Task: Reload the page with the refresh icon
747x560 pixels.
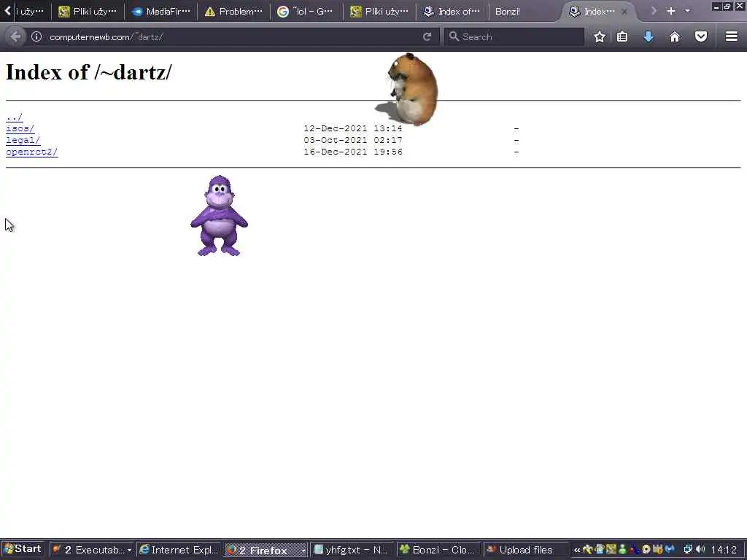Action: pos(427,36)
